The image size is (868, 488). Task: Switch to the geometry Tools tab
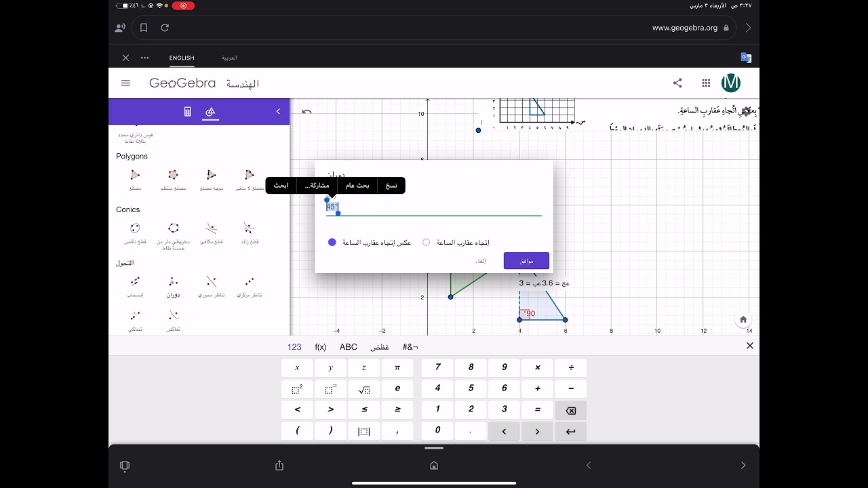click(x=210, y=112)
